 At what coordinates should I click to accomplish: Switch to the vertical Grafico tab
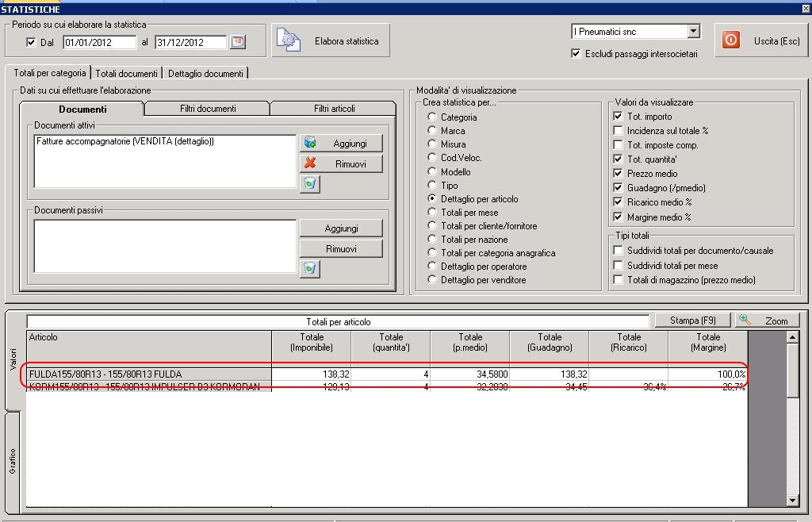click(x=13, y=460)
